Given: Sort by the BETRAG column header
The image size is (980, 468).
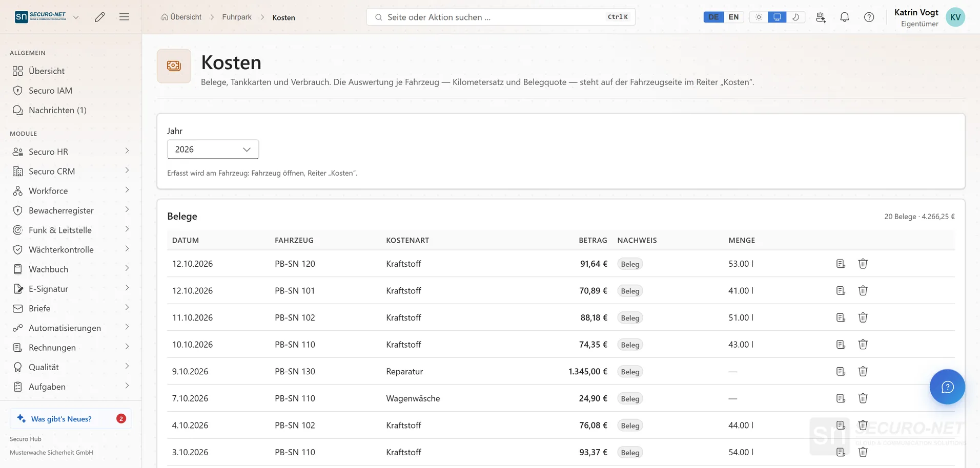Looking at the screenshot, I should (593, 240).
